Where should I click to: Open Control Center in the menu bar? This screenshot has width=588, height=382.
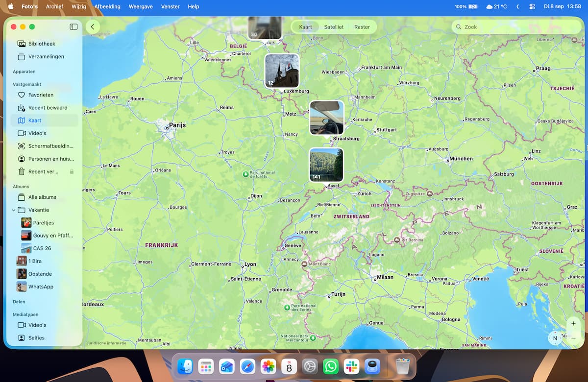tap(533, 7)
